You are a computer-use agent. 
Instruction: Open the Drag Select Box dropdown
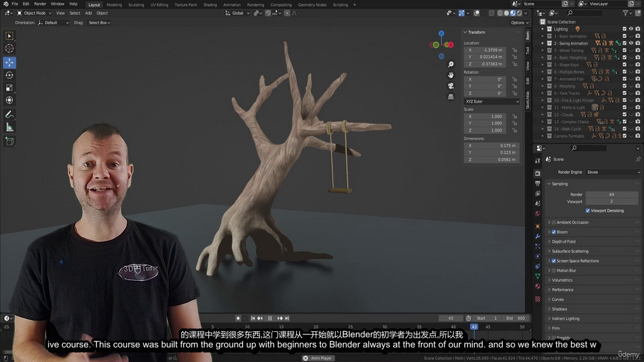[100, 23]
